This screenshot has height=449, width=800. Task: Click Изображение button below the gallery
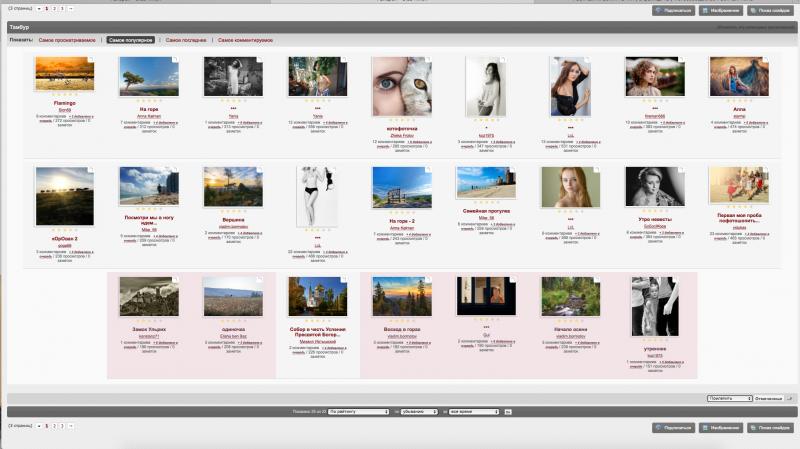(720, 428)
